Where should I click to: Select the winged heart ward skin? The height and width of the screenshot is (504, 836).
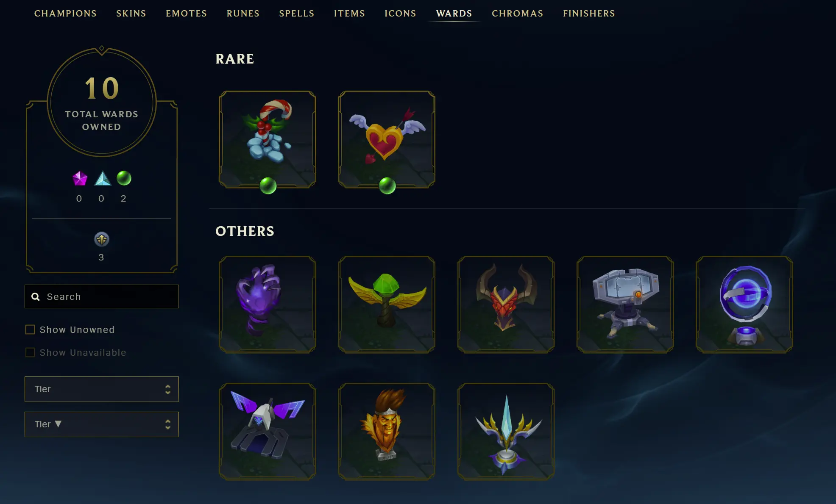(387, 139)
